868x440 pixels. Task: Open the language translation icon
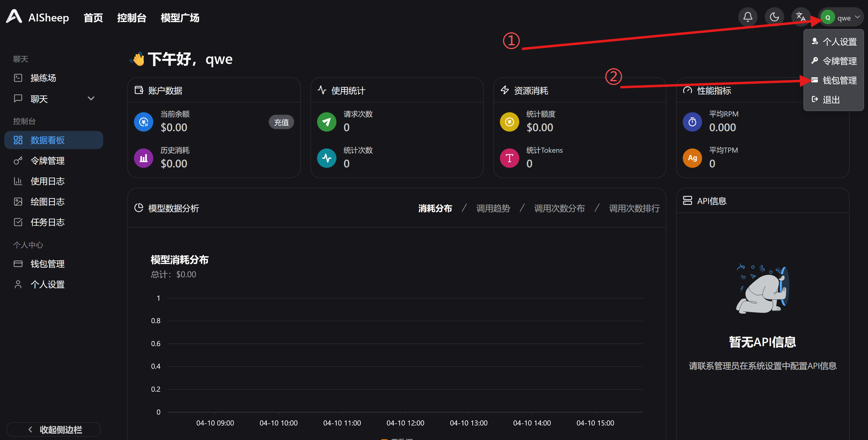point(801,17)
